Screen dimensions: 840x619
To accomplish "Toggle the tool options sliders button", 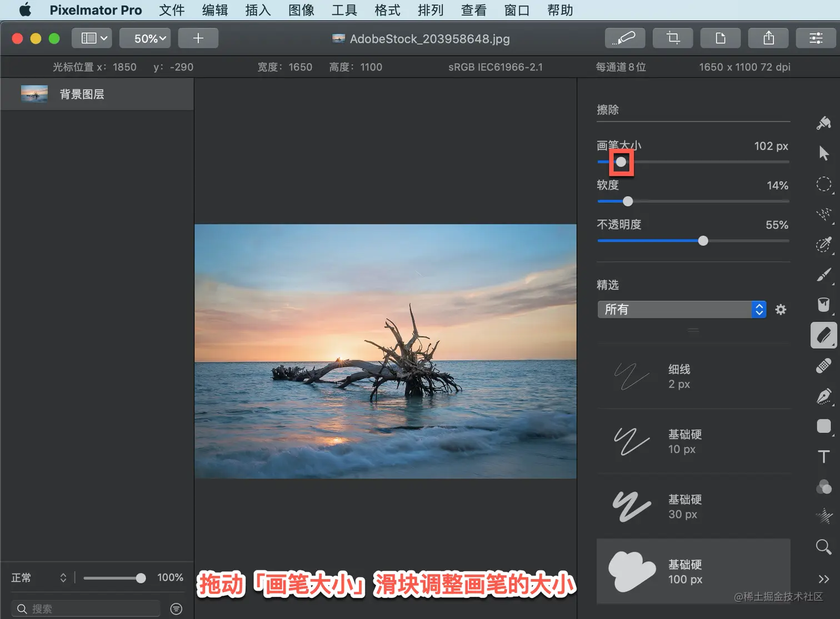I will 816,38.
